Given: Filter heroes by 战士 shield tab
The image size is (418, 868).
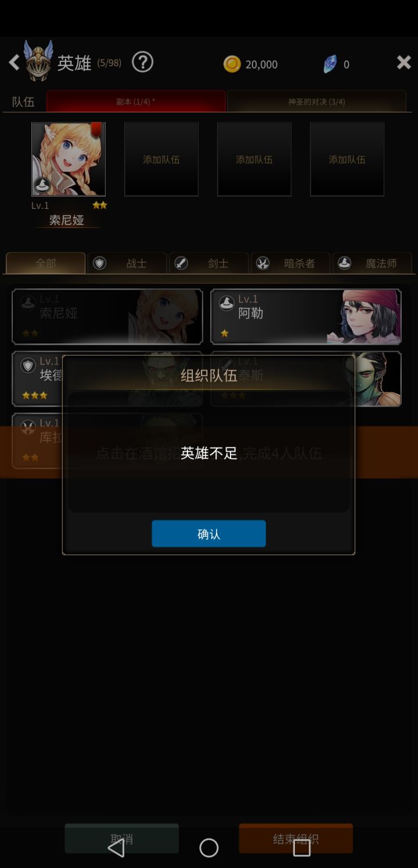Looking at the screenshot, I should coord(127,263).
